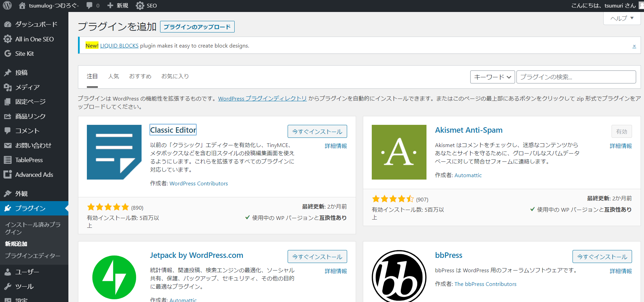
Task: Switch to the おすすめ tab
Action: pyautogui.click(x=140, y=76)
